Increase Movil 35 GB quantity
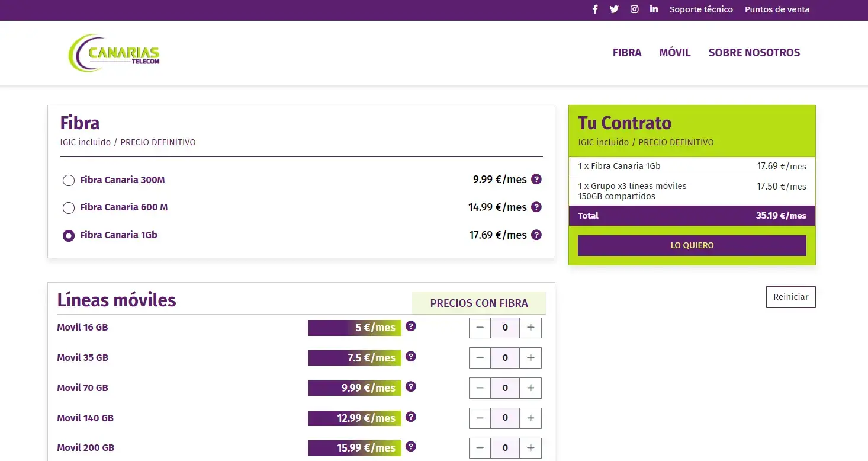Screen dimensions: 868x461 (531, 358)
